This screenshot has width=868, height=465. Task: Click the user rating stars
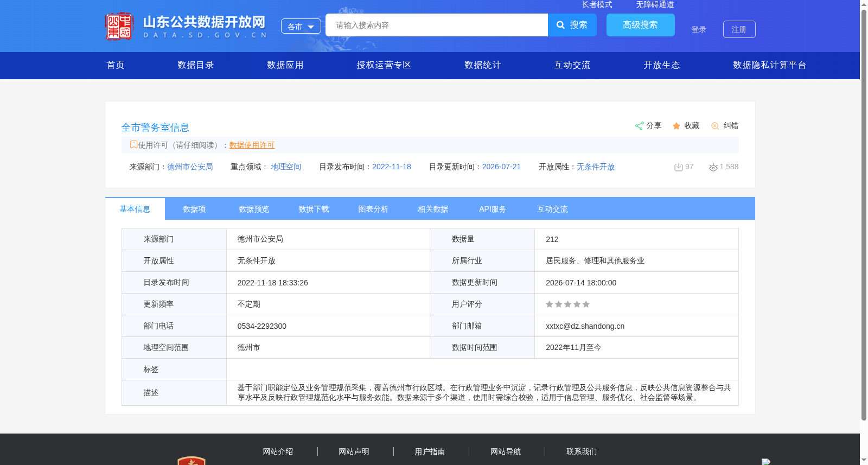[567, 304]
